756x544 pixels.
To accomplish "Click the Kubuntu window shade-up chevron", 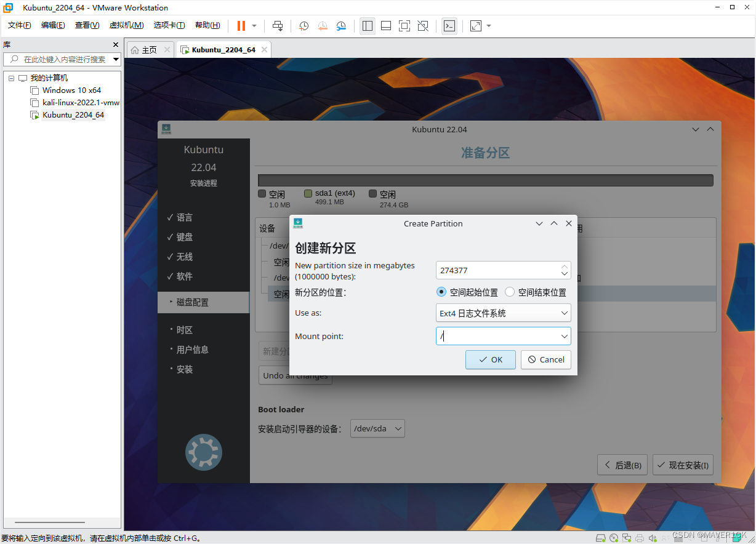I will (x=710, y=129).
